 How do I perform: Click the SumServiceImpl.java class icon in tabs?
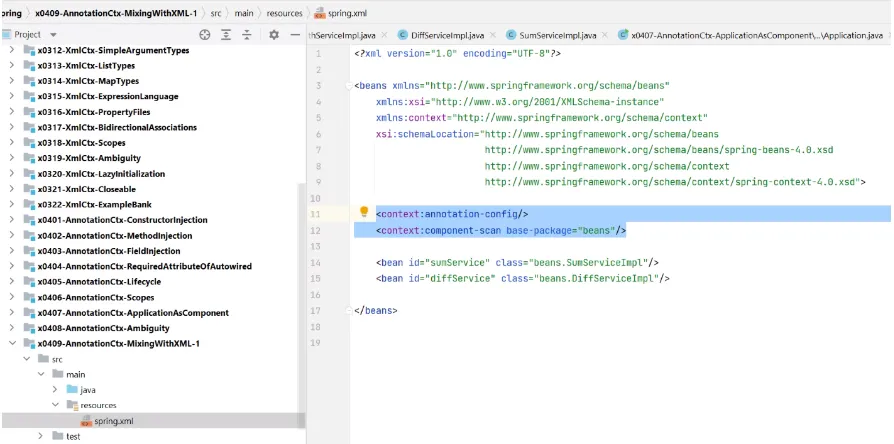point(511,35)
